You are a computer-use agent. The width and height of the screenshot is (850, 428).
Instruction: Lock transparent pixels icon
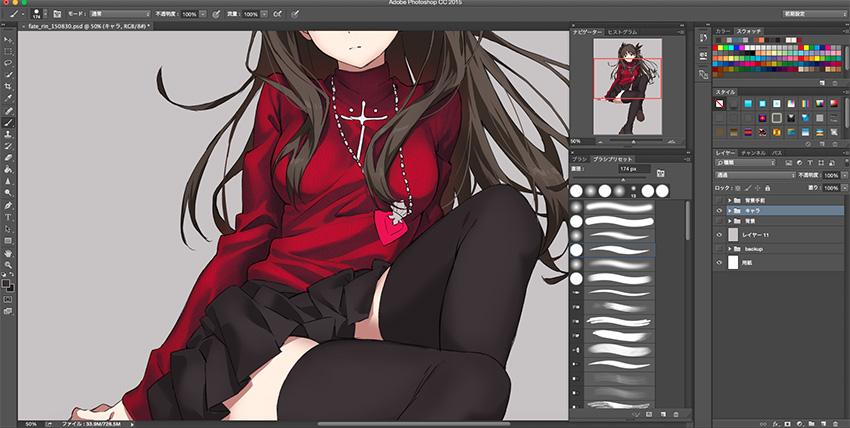tap(738, 188)
